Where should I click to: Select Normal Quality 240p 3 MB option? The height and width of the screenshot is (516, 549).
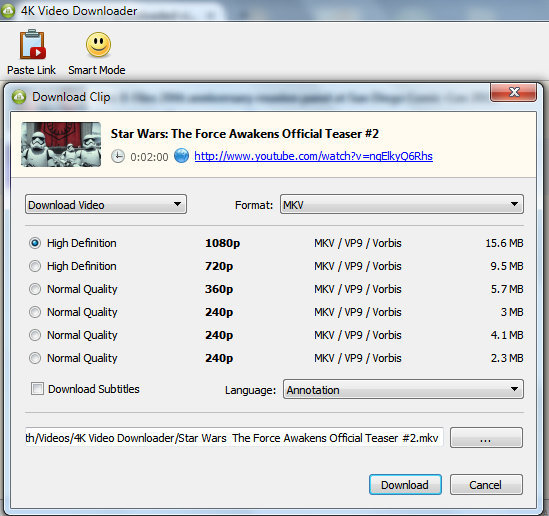(x=35, y=312)
